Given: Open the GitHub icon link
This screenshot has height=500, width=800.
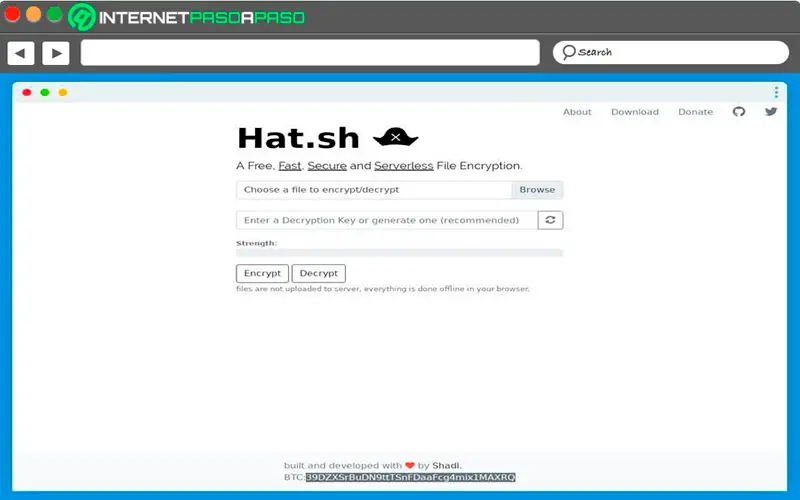Looking at the screenshot, I should coord(739,112).
